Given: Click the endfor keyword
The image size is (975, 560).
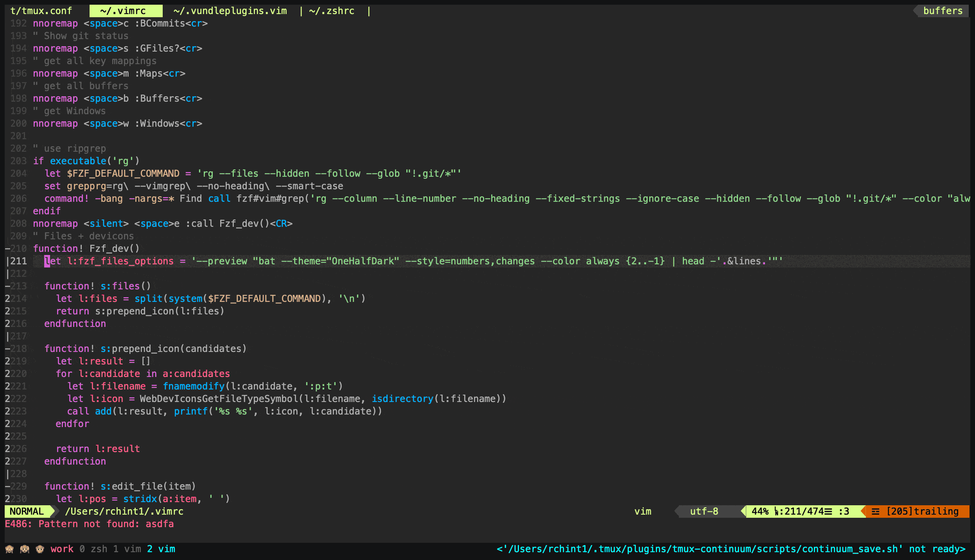Looking at the screenshot, I should click(72, 424).
